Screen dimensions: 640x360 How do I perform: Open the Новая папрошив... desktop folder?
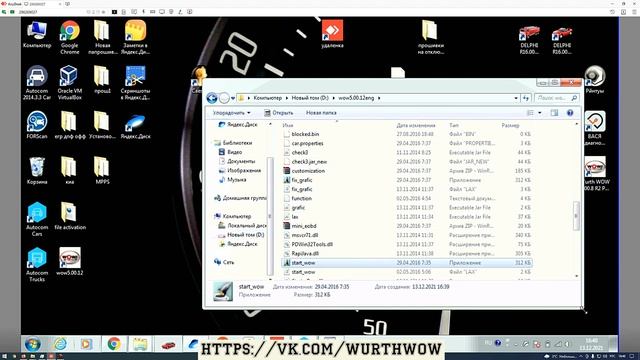102,37
